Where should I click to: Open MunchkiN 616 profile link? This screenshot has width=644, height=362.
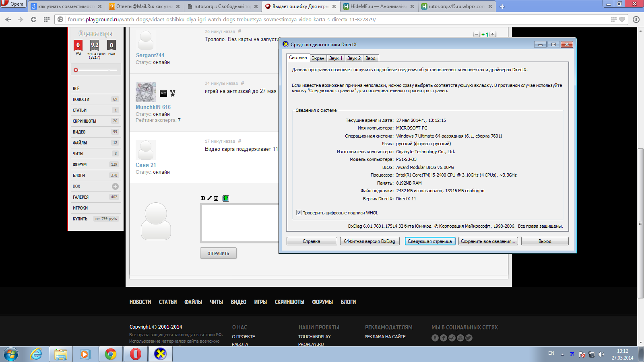tap(153, 107)
